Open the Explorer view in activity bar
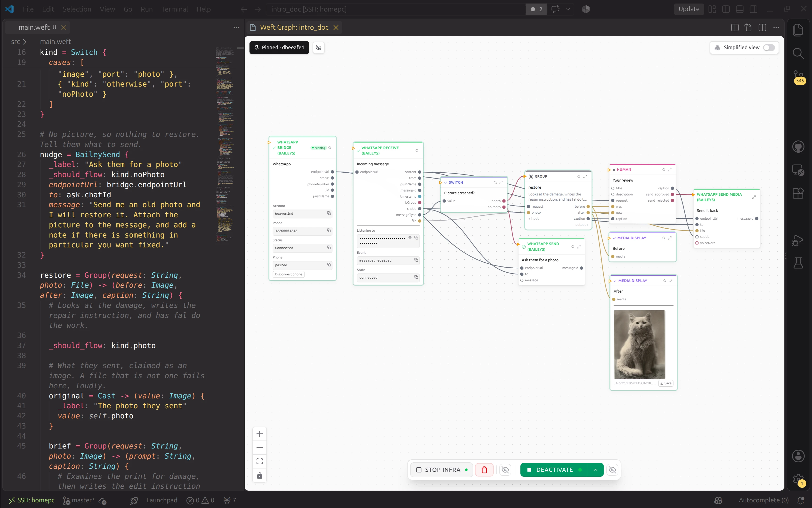 coord(798,30)
